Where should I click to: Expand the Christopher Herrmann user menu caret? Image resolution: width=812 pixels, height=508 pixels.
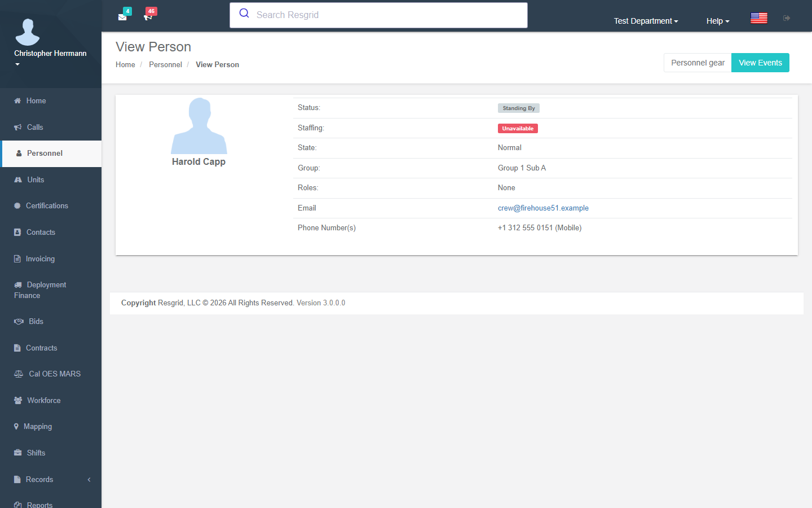coord(17,64)
